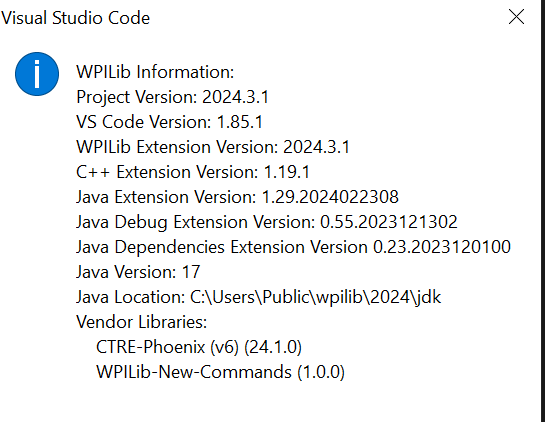
Task: Click 'C++ Extension Version: 1.19.1' line
Action: [x=193, y=172]
